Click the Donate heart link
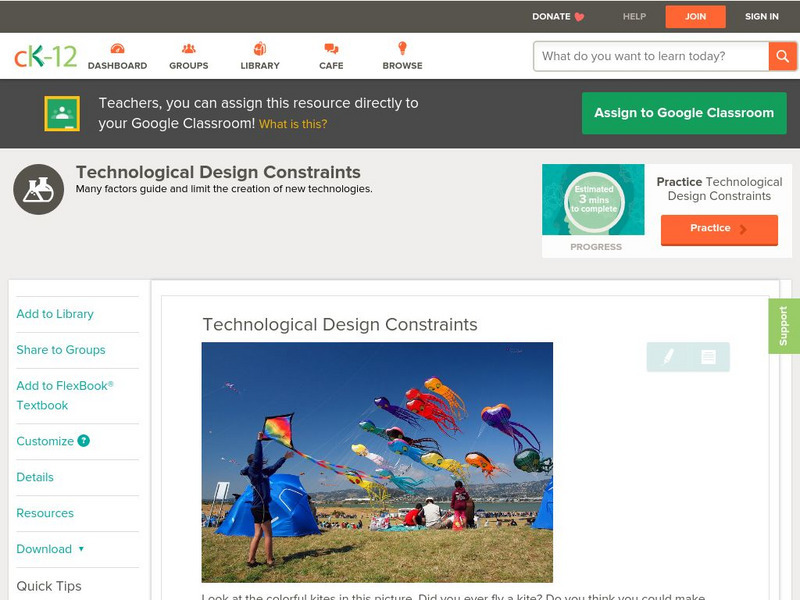The height and width of the screenshot is (600, 800). click(558, 16)
